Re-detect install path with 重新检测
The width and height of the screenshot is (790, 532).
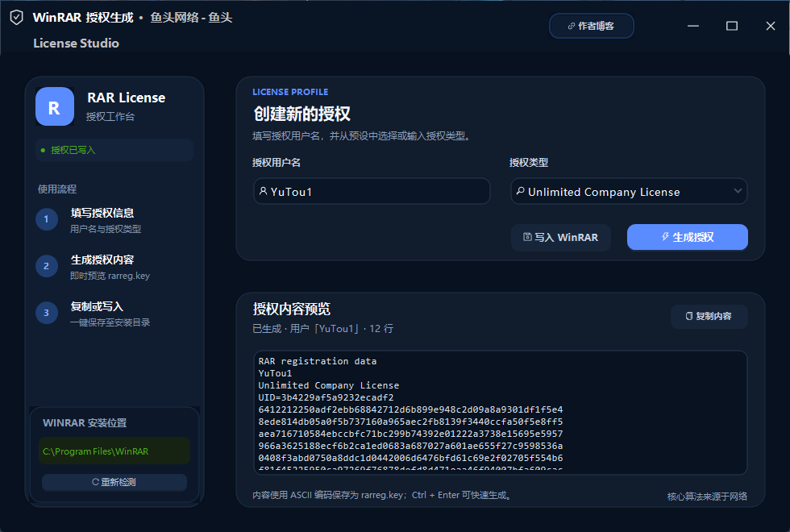pos(114,482)
